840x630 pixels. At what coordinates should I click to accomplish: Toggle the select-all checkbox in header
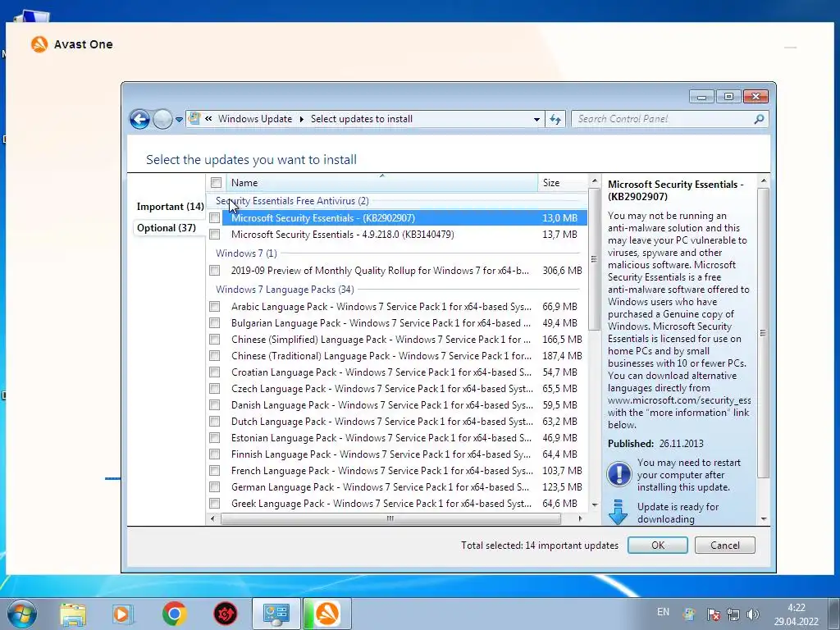point(216,183)
